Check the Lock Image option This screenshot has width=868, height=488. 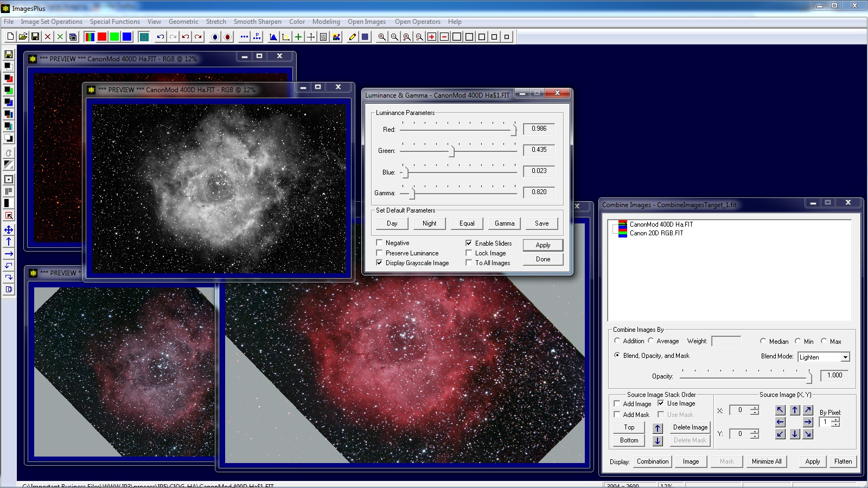tap(469, 253)
